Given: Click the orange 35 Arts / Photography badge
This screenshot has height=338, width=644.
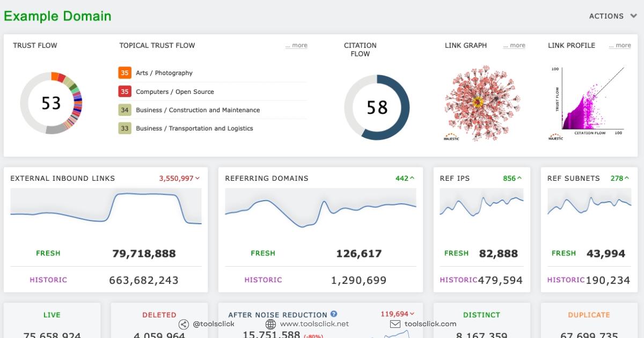Looking at the screenshot, I should click(125, 73).
